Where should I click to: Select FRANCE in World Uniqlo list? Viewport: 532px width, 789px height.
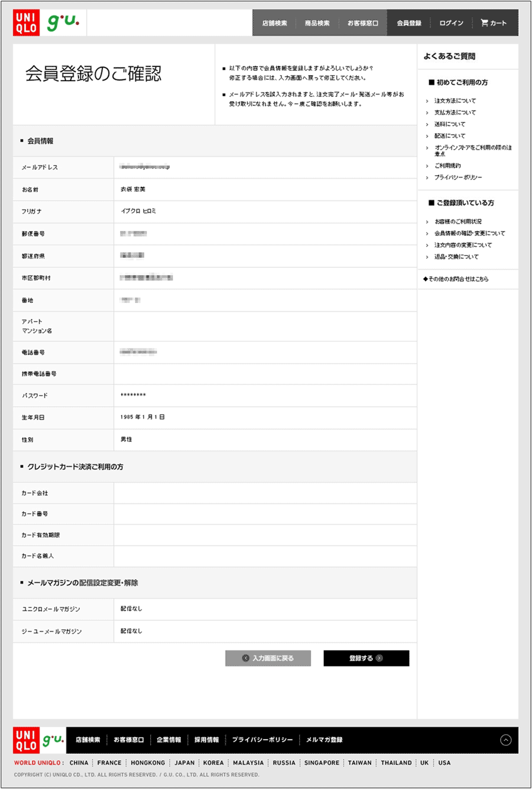[x=109, y=763]
